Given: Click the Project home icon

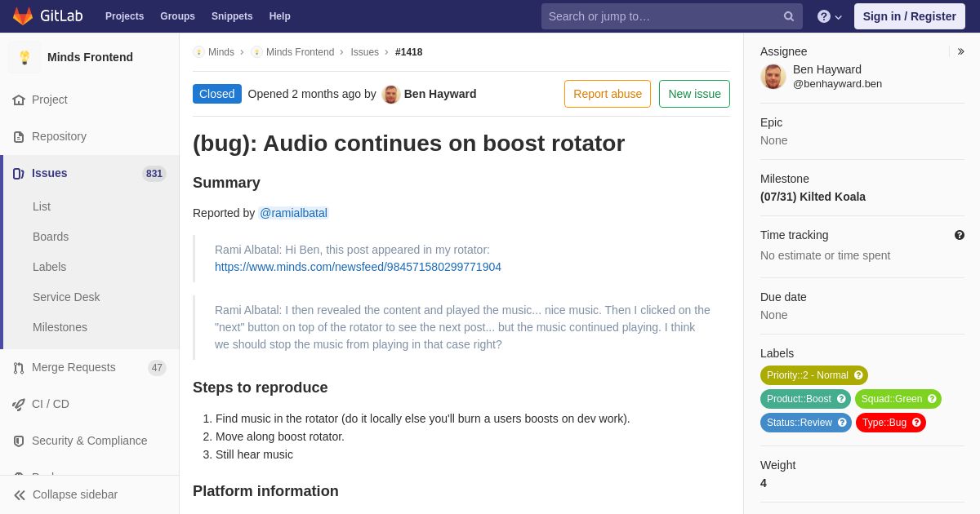Looking at the screenshot, I should (19, 100).
